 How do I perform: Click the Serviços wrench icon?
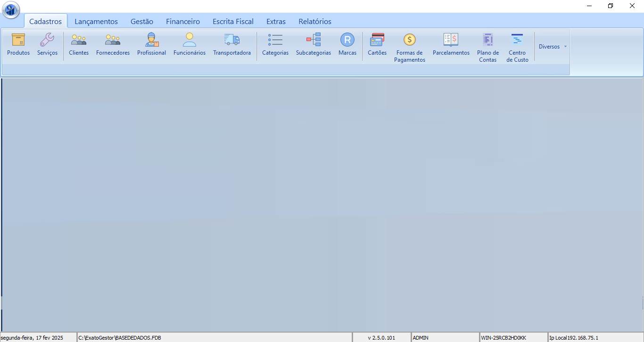pyautogui.click(x=47, y=40)
